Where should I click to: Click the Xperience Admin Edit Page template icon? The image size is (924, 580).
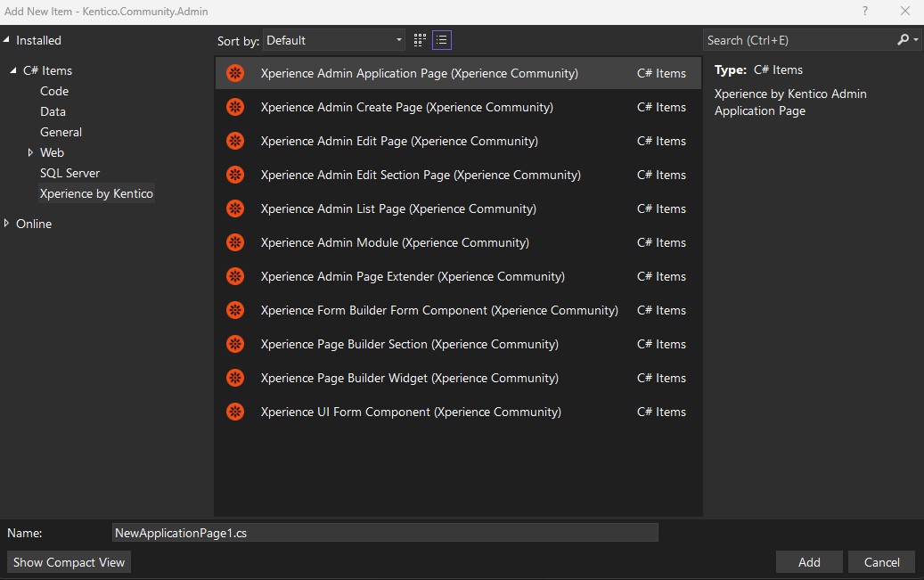coord(235,141)
